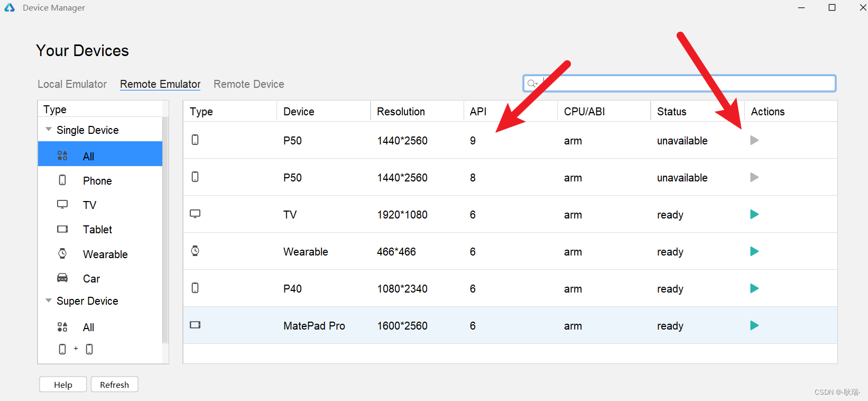
Task: Run the MatePad Pro emulator
Action: coord(754,325)
